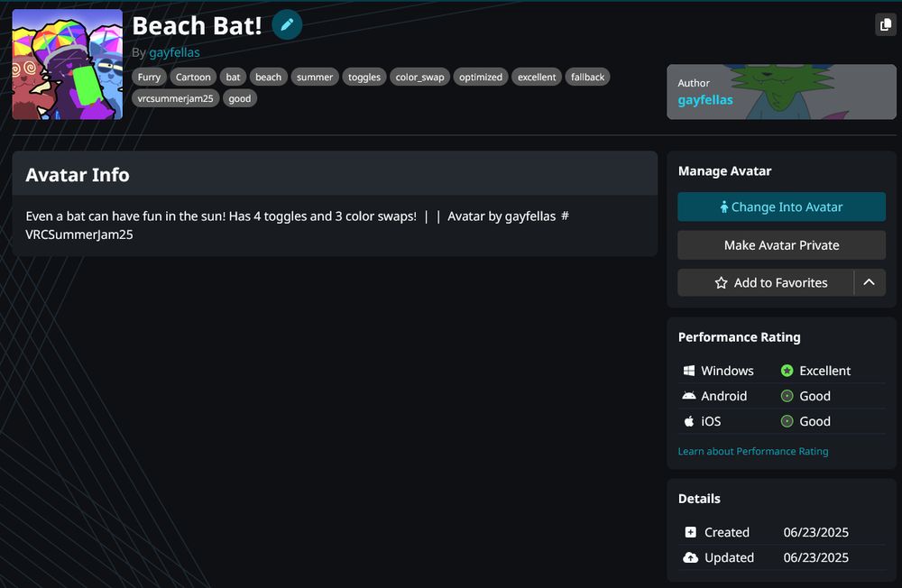Click the Created date 06/23/2025

pos(815,532)
